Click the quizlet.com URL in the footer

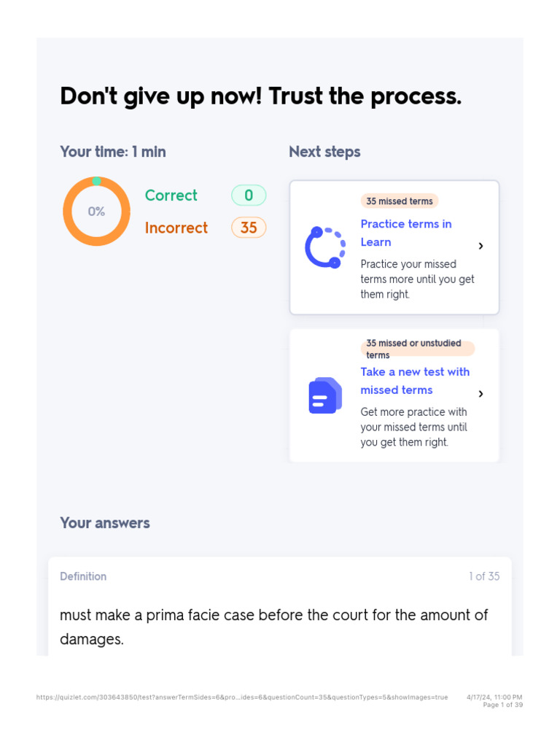[x=241, y=697]
